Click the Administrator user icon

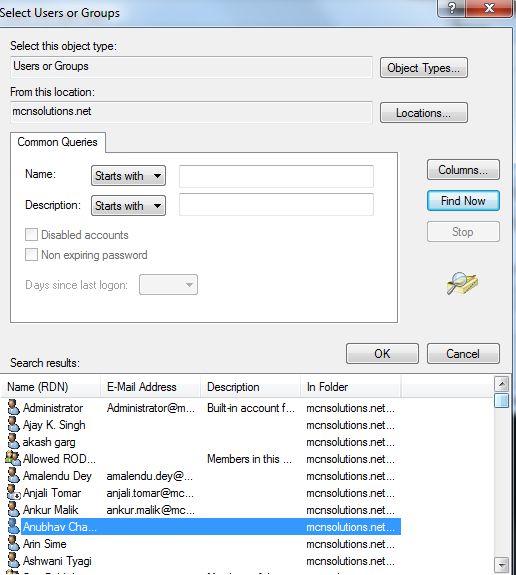(14, 407)
